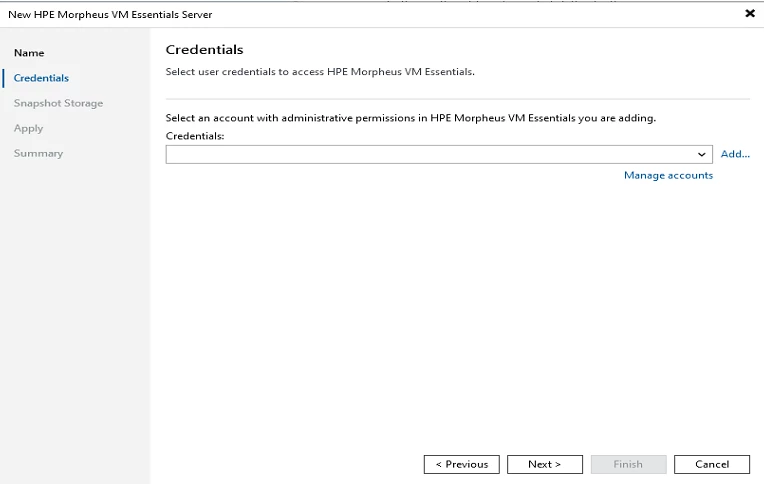Jump to the Snapshot Storage step
This screenshot has width=764, height=484.
coord(58,103)
